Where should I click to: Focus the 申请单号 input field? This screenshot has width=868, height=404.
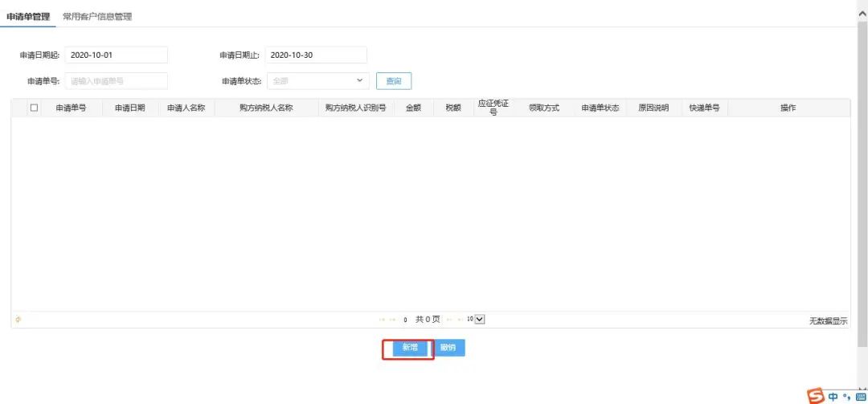tap(117, 81)
